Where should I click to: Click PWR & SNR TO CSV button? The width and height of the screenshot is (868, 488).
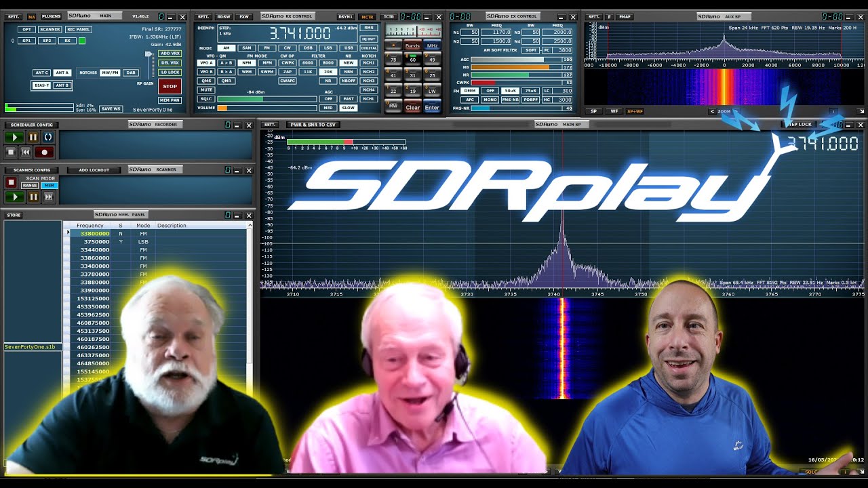pos(313,125)
